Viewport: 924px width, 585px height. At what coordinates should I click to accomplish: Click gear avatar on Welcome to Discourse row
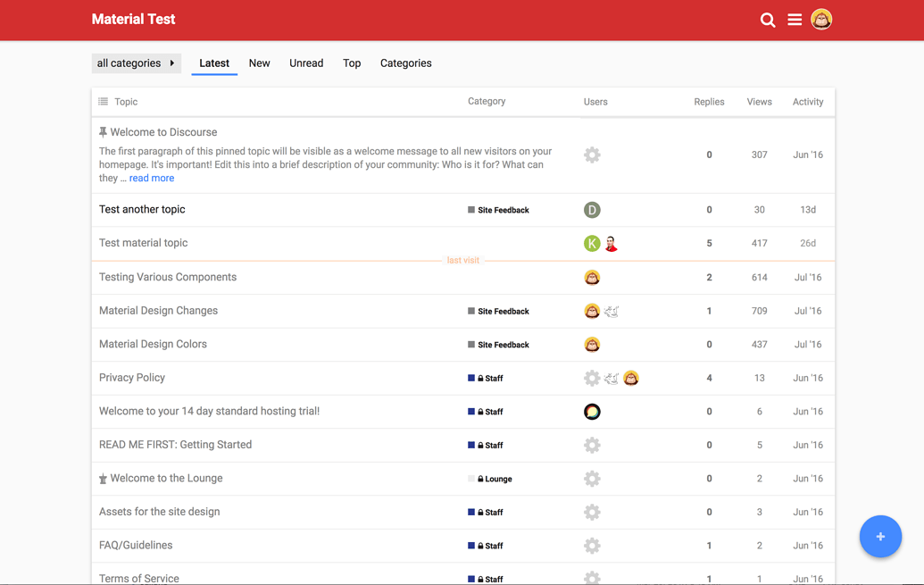point(591,155)
